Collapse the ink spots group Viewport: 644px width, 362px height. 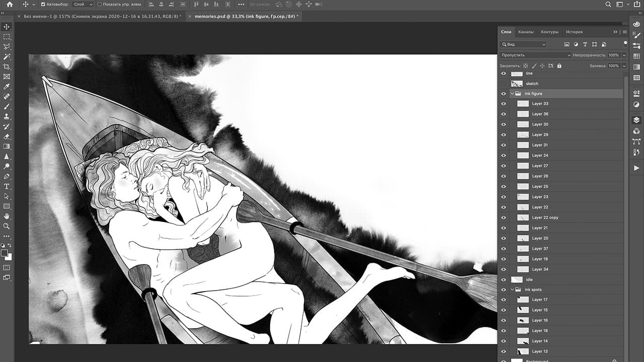click(512, 290)
